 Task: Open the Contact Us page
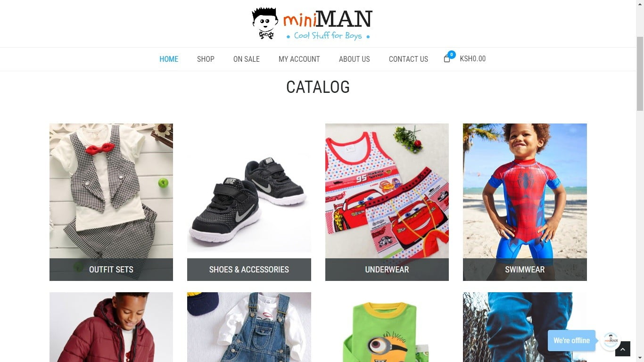point(408,59)
